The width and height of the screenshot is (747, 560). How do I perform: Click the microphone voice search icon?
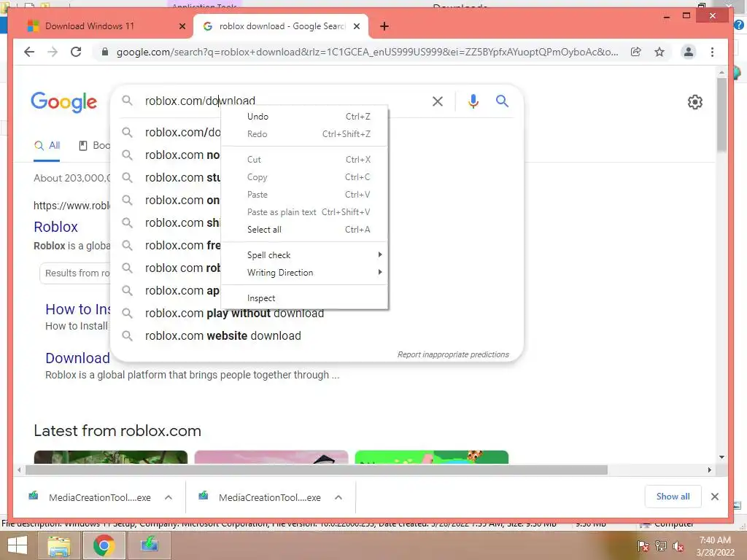[x=473, y=101]
